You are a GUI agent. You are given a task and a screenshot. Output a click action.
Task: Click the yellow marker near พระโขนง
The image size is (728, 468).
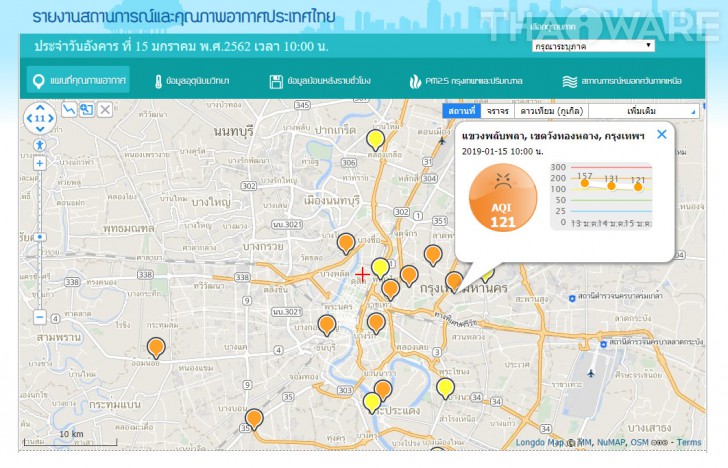tap(445, 387)
